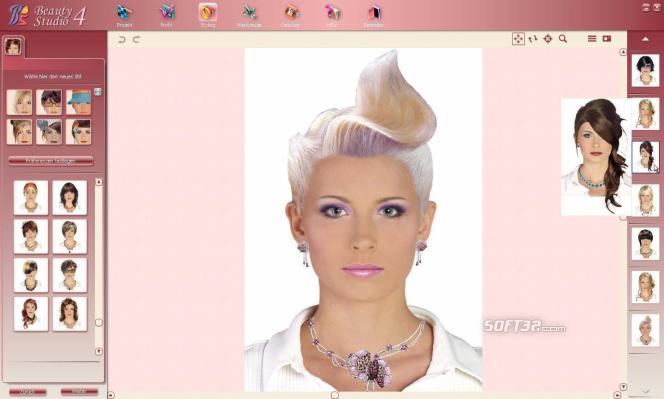
Task: Choose the dark-haired glasses style category
Action: tap(49, 102)
